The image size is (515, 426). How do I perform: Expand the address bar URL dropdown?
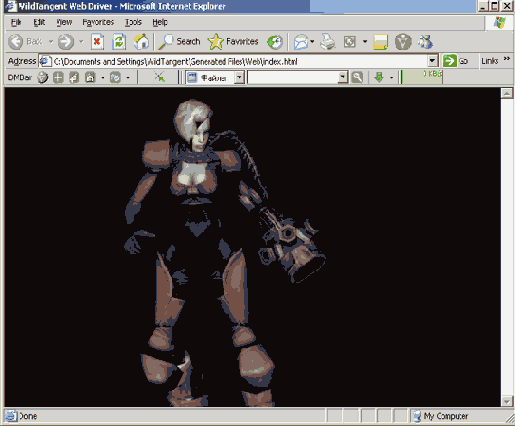pyautogui.click(x=432, y=61)
